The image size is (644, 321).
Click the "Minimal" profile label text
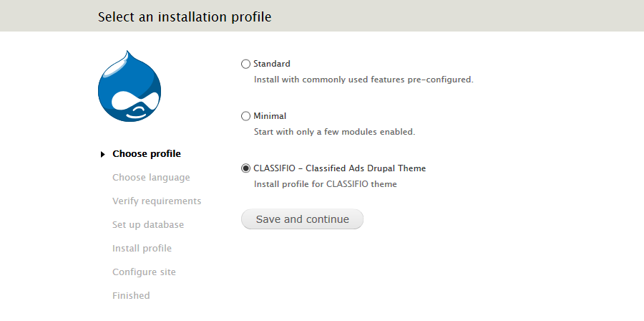pos(270,116)
